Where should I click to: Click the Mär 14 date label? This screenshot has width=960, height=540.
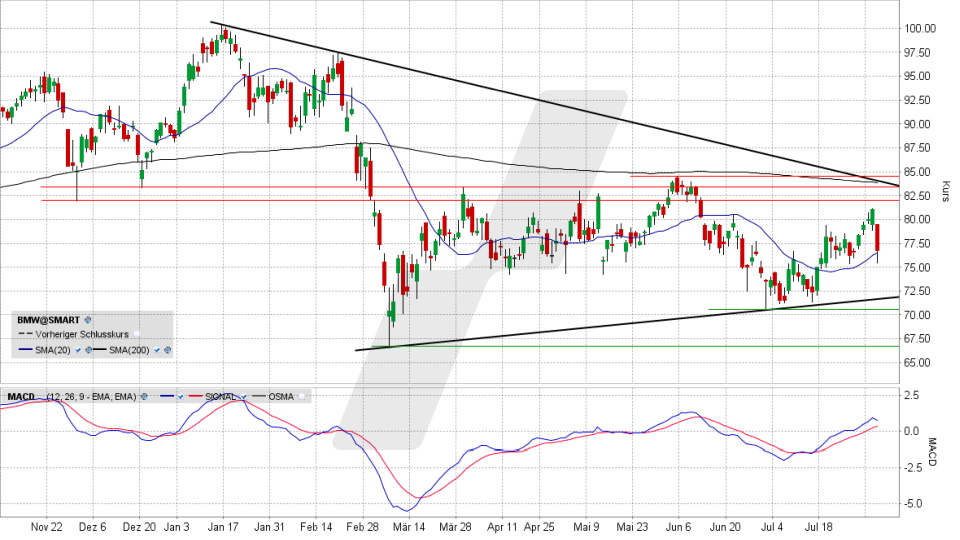409,527
